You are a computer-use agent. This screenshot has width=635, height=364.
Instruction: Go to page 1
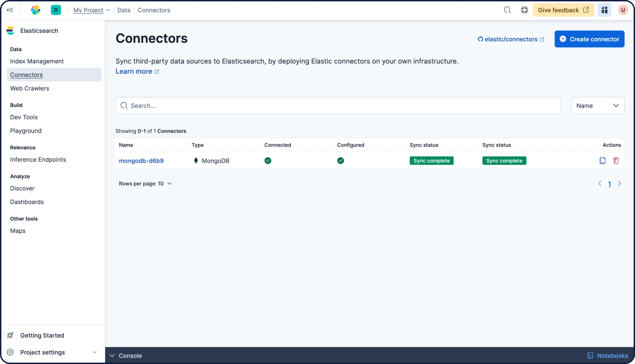[x=610, y=184]
